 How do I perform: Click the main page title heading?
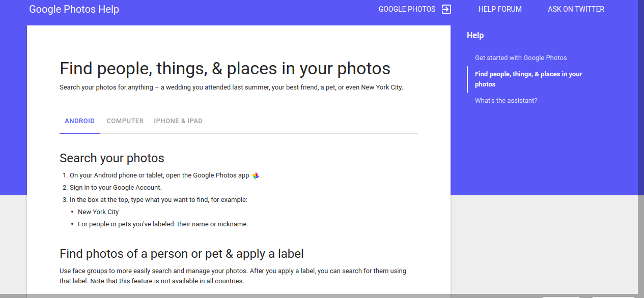pos(225,68)
